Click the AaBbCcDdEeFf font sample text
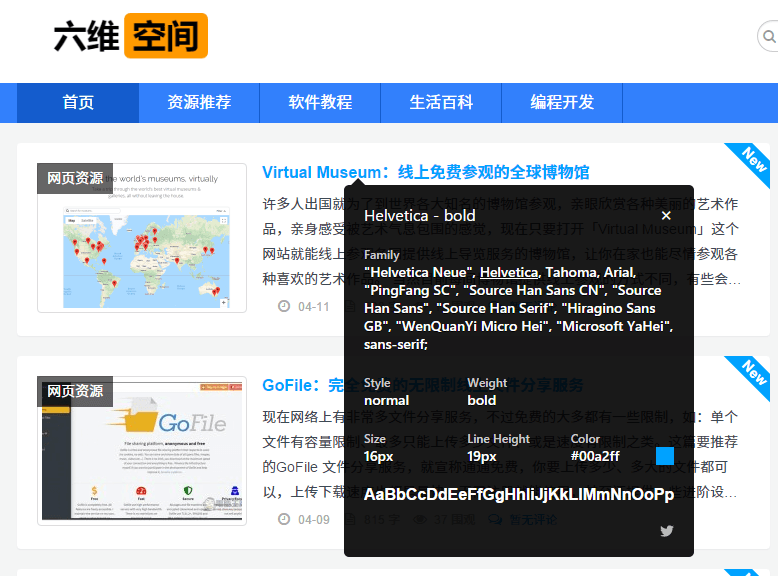This screenshot has width=778, height=576. 519,494
